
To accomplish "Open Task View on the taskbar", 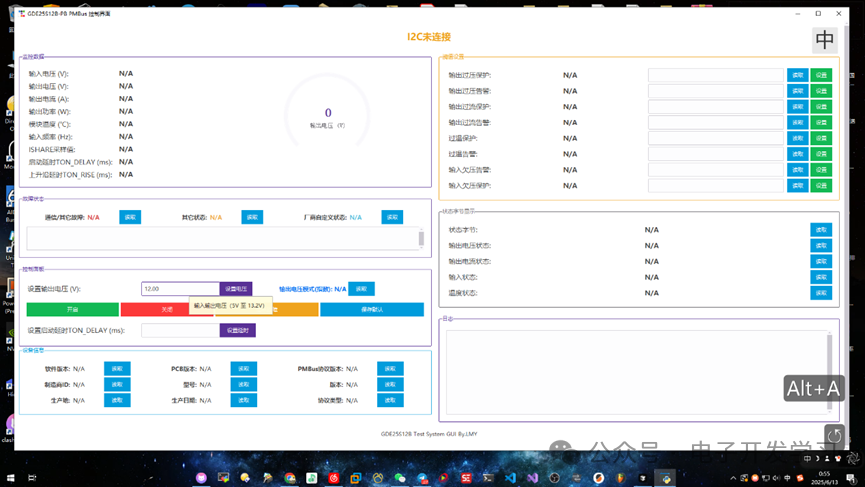I will point(33,478).
